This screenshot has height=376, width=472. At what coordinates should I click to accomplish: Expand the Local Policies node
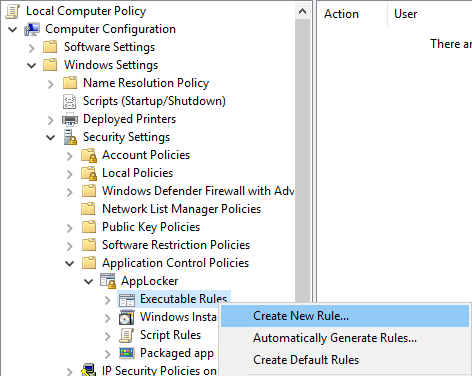pos(70,174)
